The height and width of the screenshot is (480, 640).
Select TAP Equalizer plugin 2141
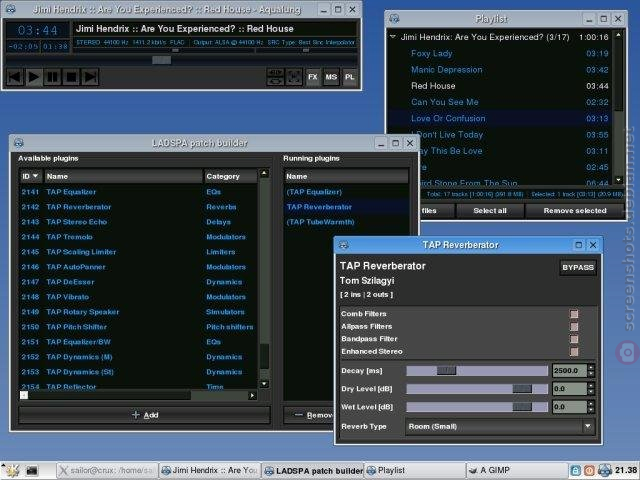[x=139, y=192]
